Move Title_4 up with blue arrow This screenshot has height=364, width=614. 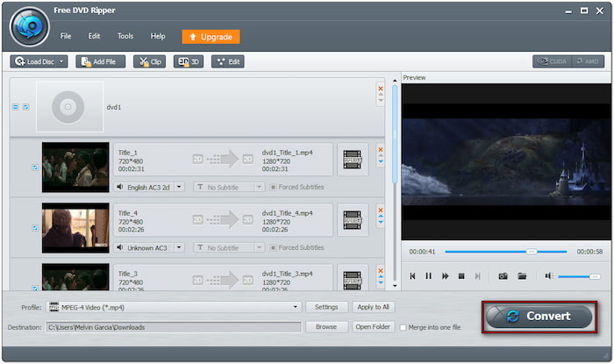tap(381, 217)
